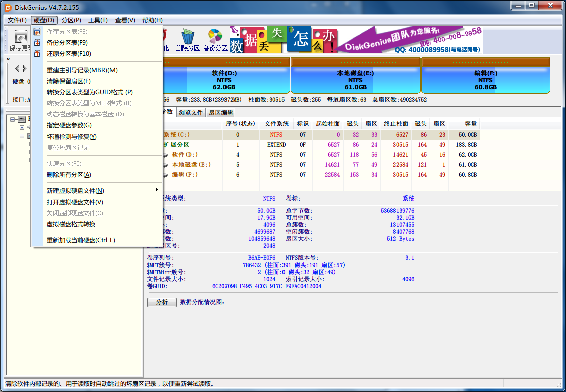This screenshot has height=392, width=566.
Task: Select 重建主引导记录(MBR) menu entry
Action: click(82, 70)
